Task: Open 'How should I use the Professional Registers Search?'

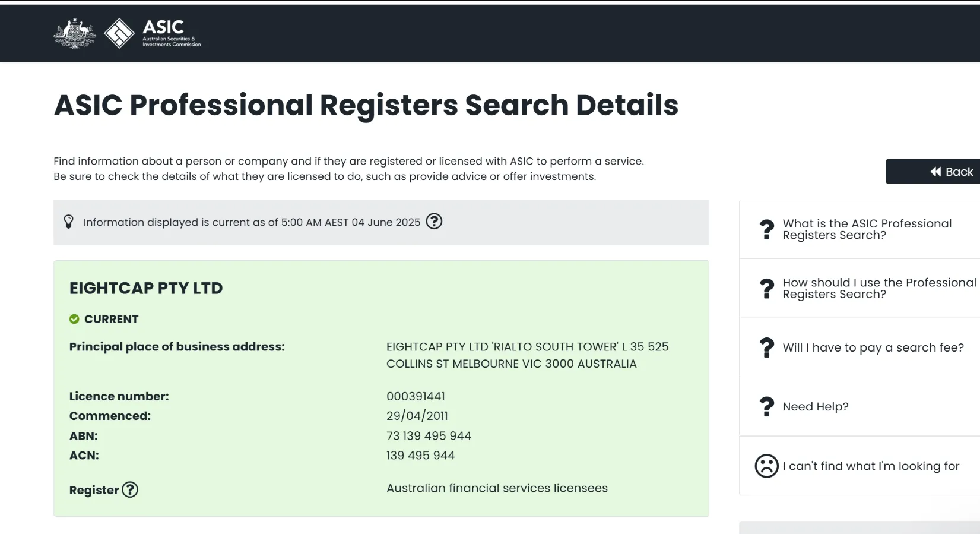Action: tap(878, 288)
